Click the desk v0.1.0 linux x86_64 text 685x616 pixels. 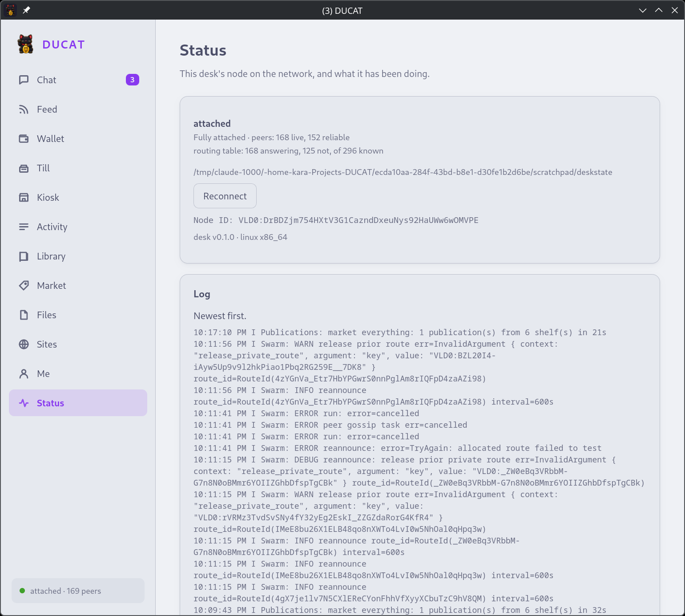[x=240, y=237]
